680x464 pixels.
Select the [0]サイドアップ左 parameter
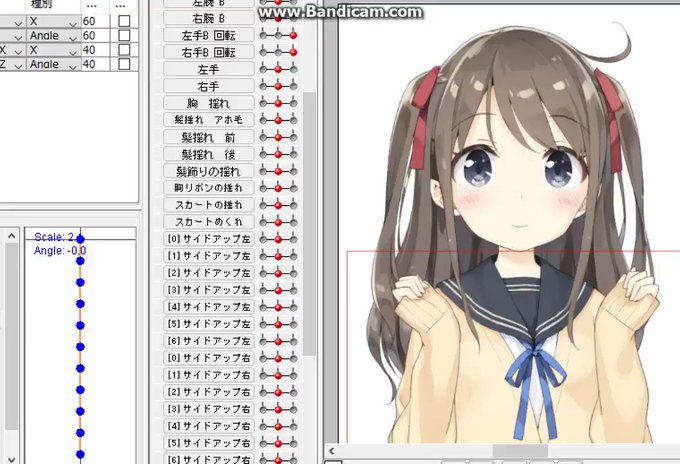(x=209, y=239)
